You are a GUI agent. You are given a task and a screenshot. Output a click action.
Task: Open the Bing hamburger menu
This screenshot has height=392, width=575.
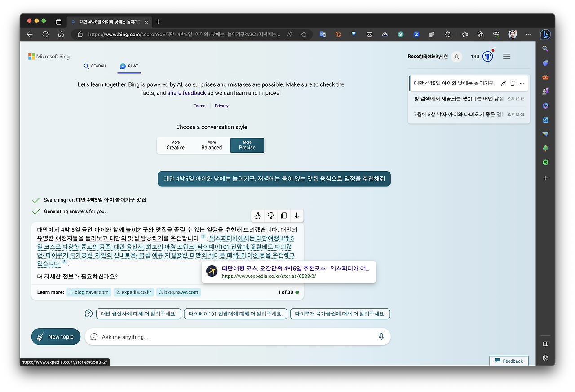pyautogui.click(x=507, y=57)
